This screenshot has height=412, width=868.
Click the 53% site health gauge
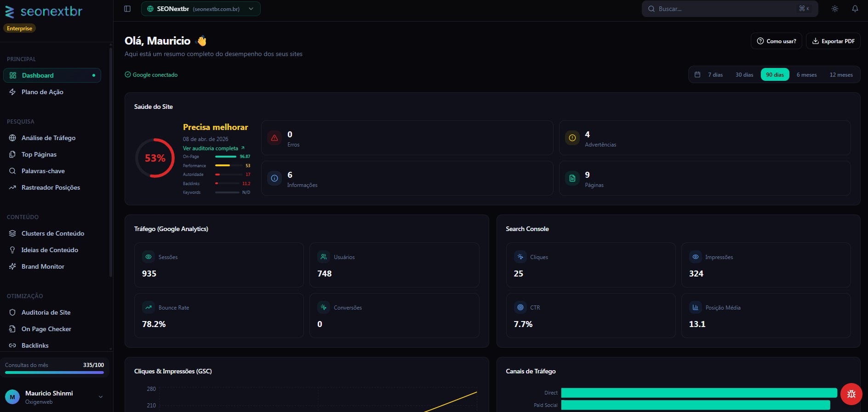click(155, 158)
